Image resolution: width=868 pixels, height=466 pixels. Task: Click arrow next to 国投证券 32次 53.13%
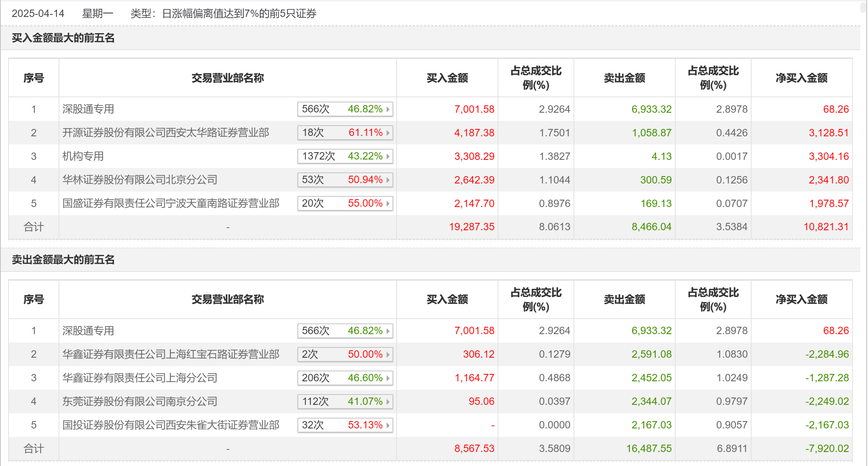tap(388, 425)
